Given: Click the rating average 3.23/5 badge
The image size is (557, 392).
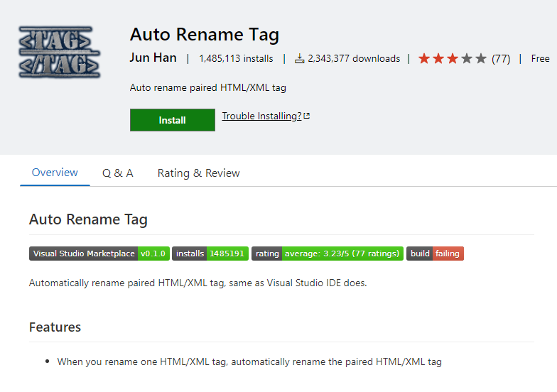Looking at the screenshot, I should tap(328, 254).
